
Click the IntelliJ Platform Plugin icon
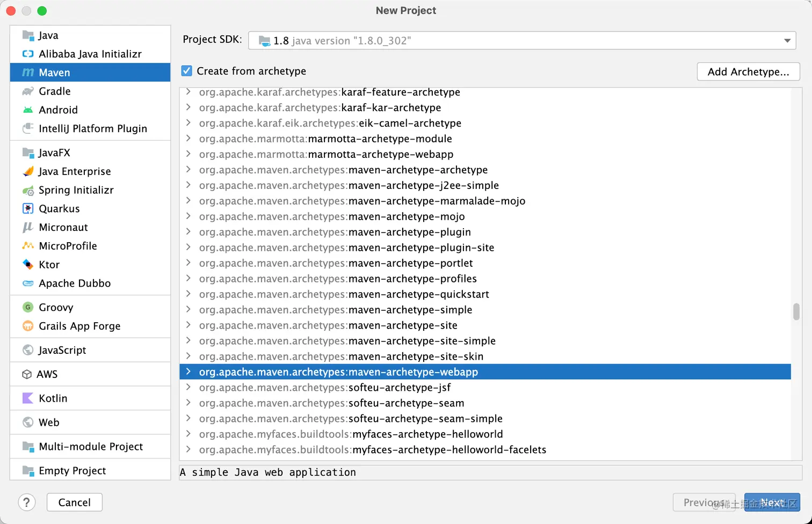click(28, 128)
